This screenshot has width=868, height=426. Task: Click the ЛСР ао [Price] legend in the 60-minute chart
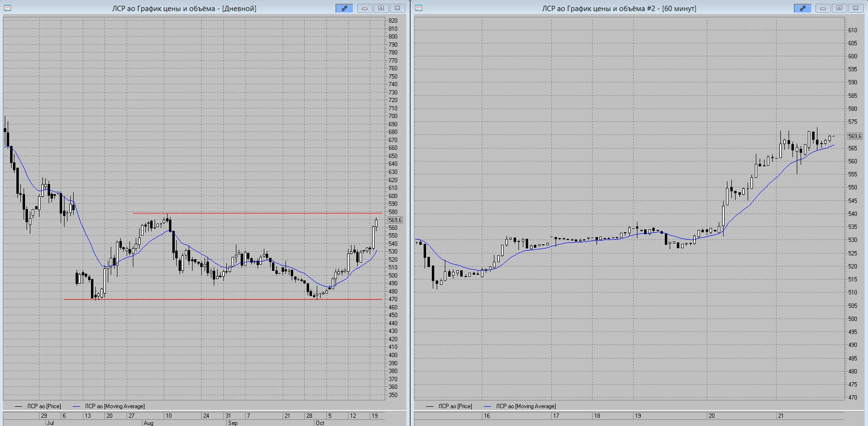(449, 406)
